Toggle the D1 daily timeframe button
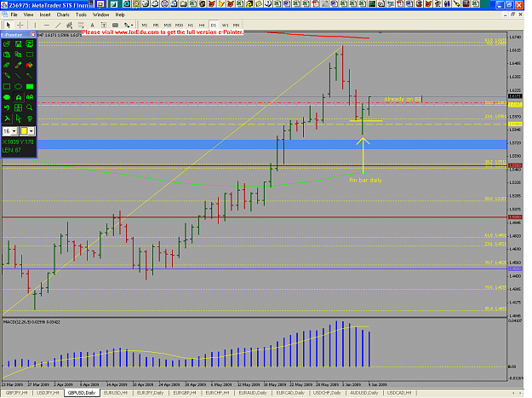The height and width of the screenshot is (398, 532). 214,25
